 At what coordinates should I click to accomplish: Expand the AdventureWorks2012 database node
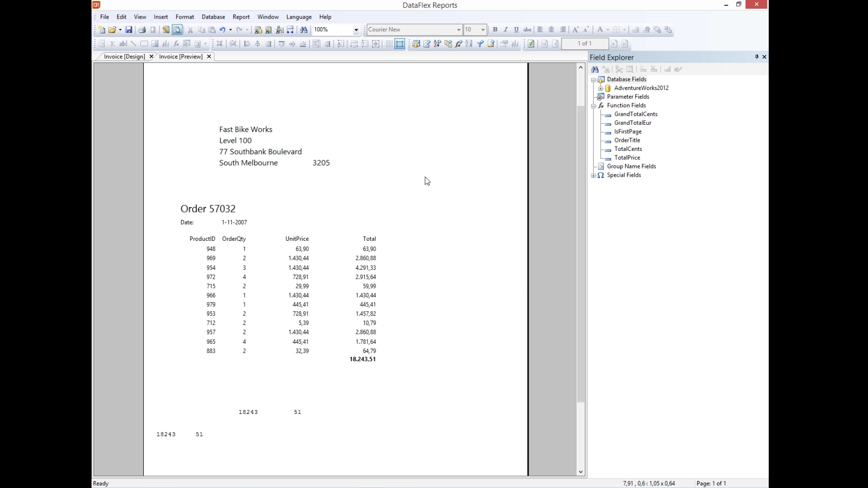coord(601,89)
